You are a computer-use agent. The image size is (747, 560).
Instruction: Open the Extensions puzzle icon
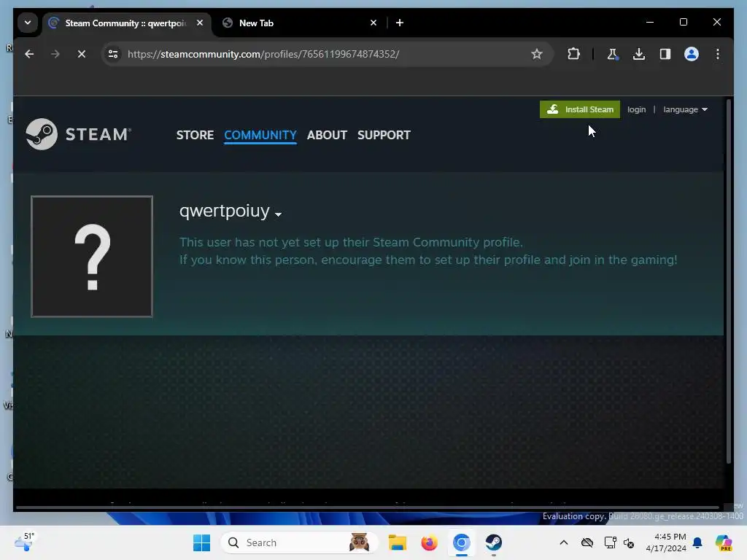pyautogui.click(x=573, y=54)
